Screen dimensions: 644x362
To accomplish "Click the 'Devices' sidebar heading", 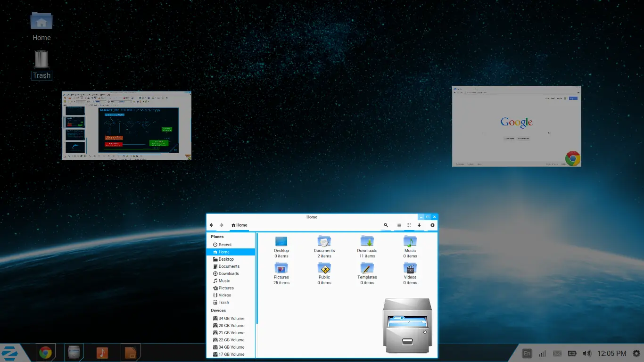I will tap(218, 311).
